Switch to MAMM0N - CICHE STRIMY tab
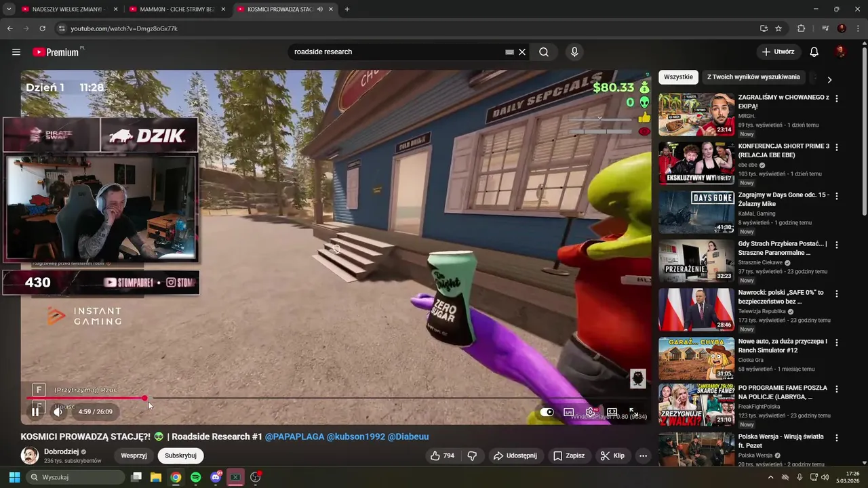 [x=177, y=9]
